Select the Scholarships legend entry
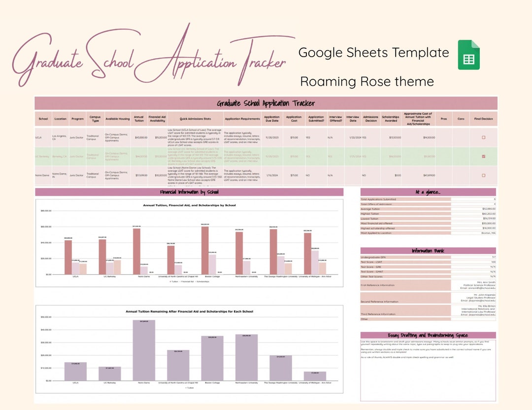This screenshot has height=410, width=532. click(203, 281)
